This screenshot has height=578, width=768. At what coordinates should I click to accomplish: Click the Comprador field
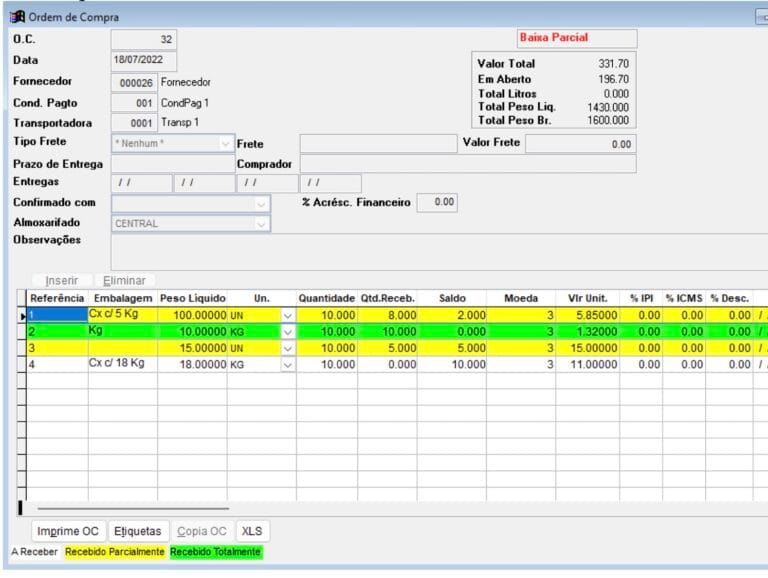click(x=468, y=164)
